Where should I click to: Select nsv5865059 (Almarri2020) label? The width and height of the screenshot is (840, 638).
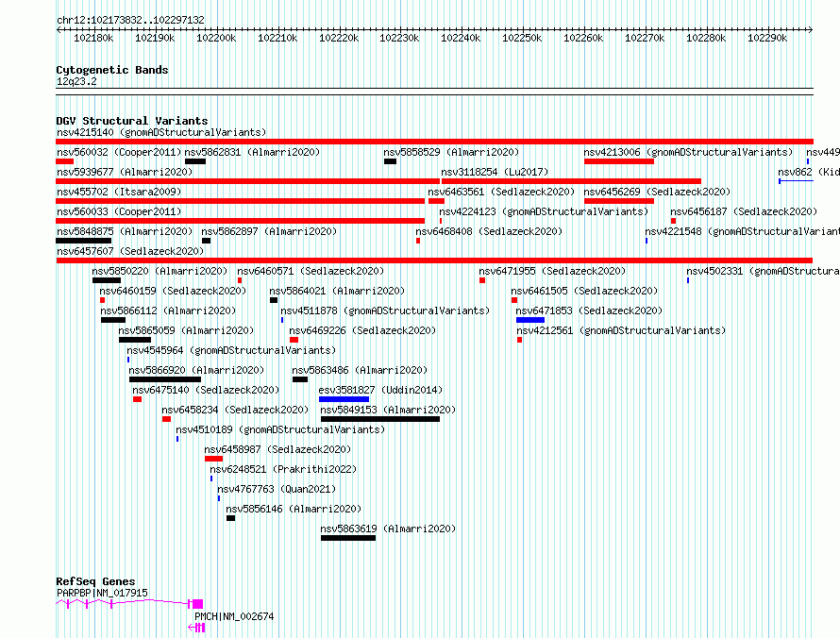pyautogui.click(x=186, y=330)
